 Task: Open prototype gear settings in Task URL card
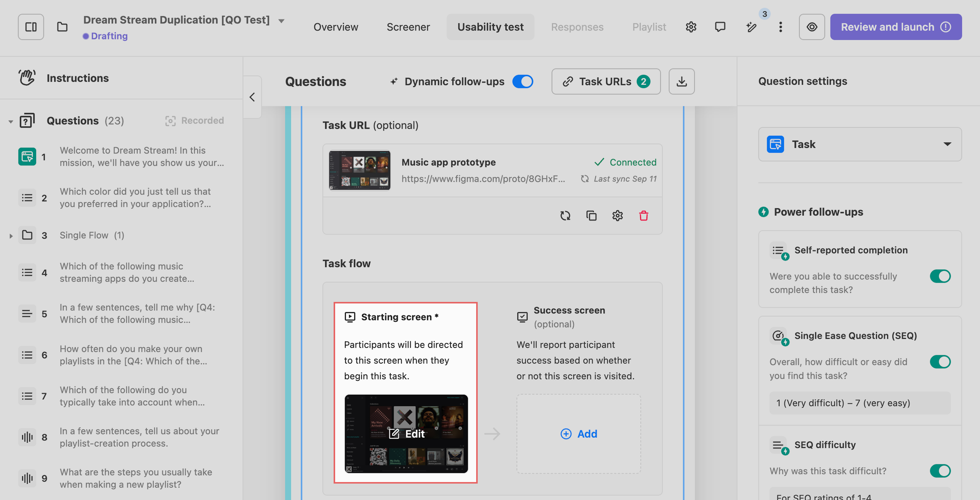[x=617, y=216]
